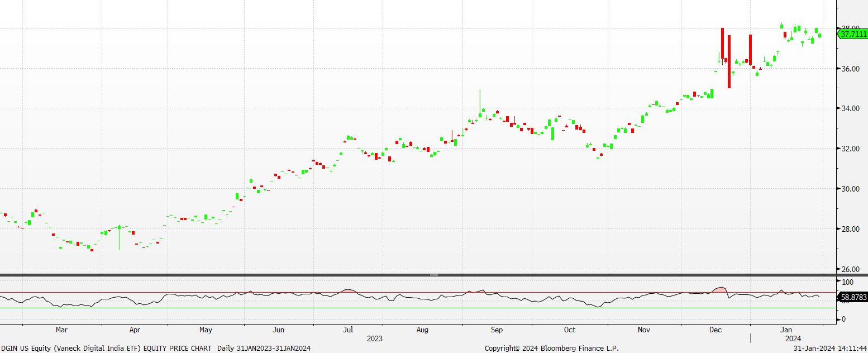The height and width of the screenshot is (353, 868).
Task: Click the 2024 year label
Action: pos(793,338)
